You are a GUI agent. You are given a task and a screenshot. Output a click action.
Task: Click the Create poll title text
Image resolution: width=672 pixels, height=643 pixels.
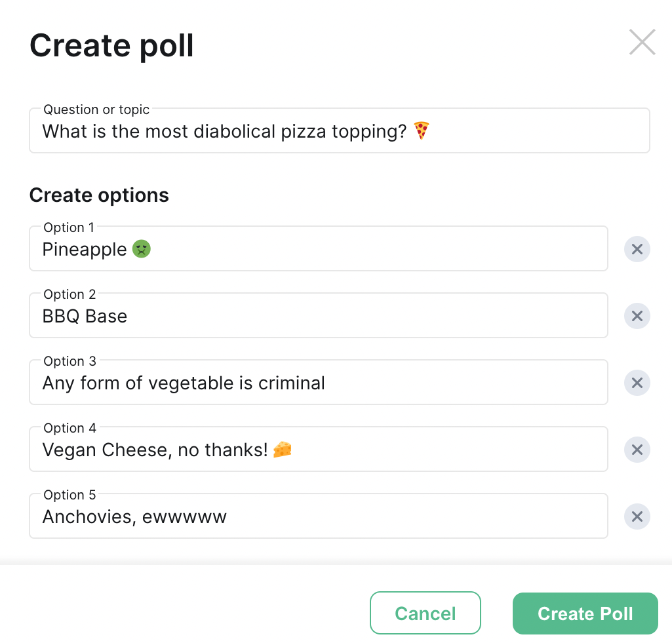click(111, 45)
